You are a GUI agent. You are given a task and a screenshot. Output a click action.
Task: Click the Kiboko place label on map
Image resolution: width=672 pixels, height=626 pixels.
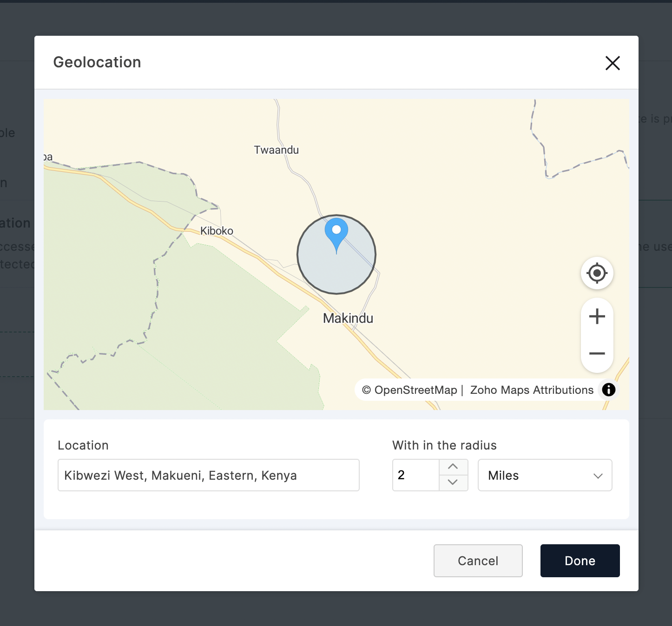pos(217,231)
